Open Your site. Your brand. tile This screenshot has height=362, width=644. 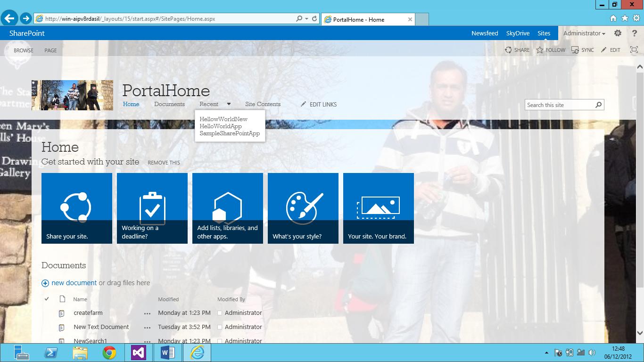pyautogui.click(x=379, y=208)
